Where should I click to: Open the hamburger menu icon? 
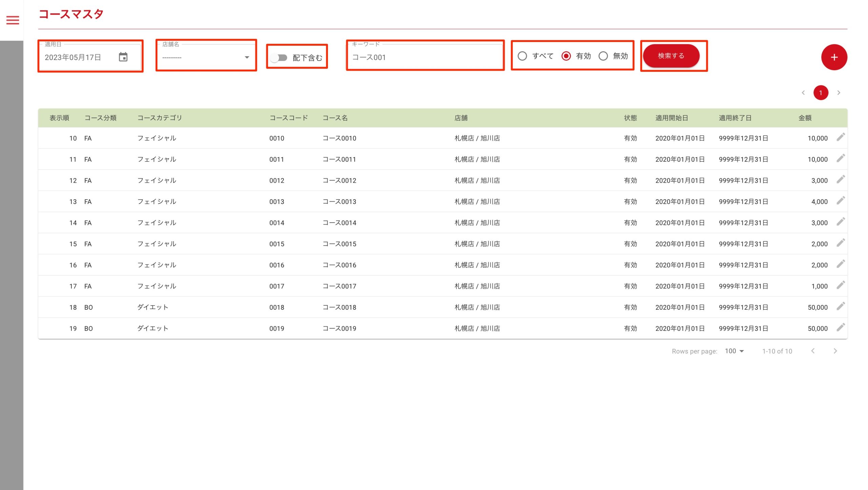pyautogui.click(x=13, y=20)
